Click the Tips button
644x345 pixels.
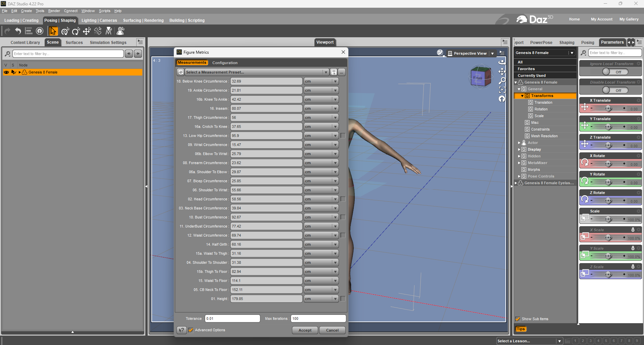coord(521,329)
